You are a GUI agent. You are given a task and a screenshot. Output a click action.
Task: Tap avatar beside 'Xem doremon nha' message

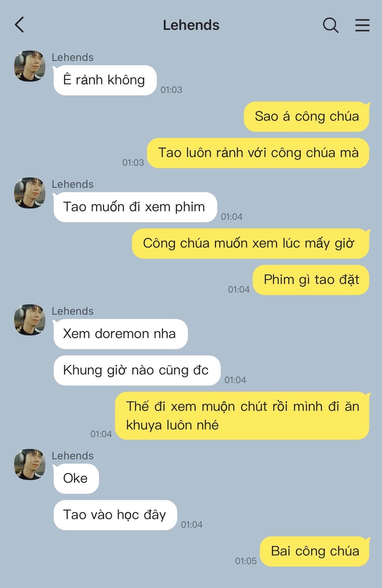tap(30, 320)
